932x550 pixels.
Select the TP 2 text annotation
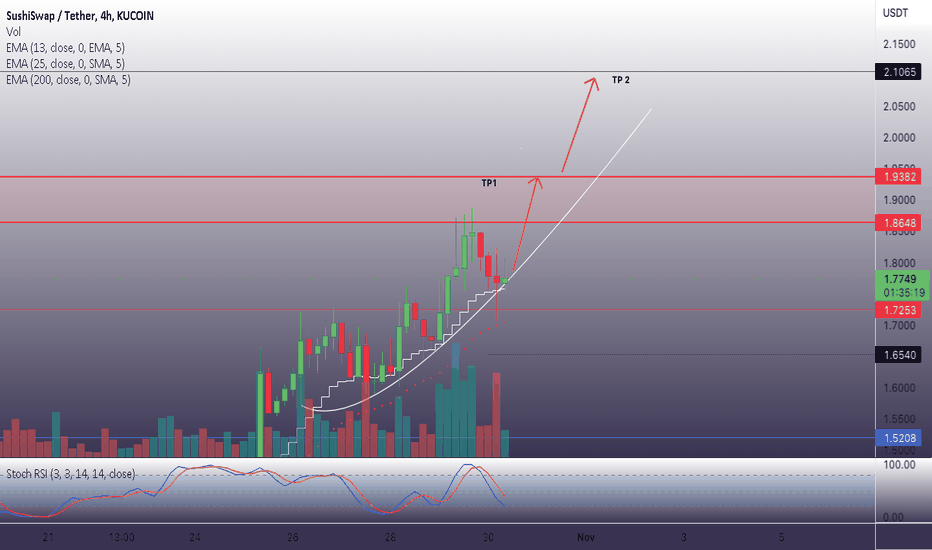click(621, 80)
